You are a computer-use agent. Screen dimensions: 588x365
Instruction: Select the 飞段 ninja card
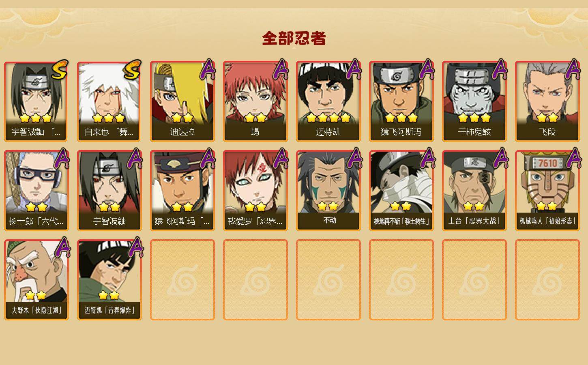click(547, 101)
